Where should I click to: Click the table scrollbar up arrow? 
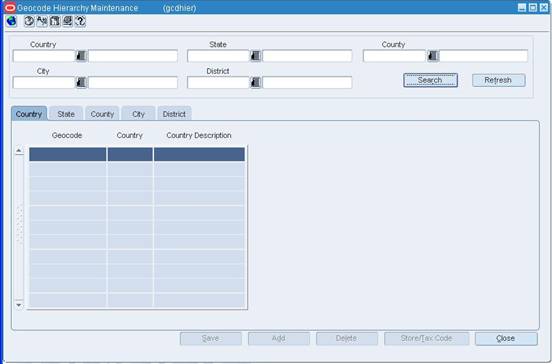19,151
